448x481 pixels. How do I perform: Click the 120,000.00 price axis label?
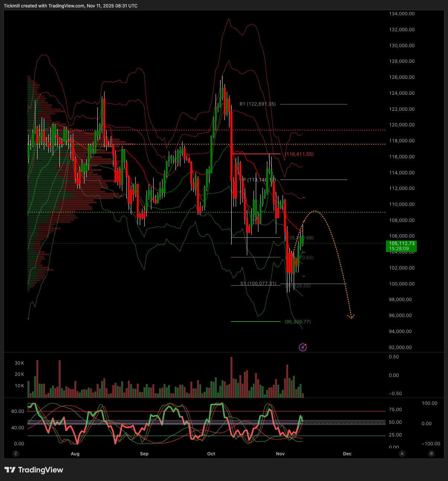click(402, 125)
